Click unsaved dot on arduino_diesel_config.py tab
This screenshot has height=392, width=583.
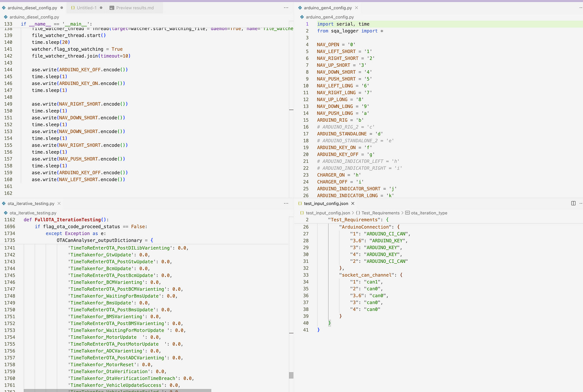[x=62, y=7]
